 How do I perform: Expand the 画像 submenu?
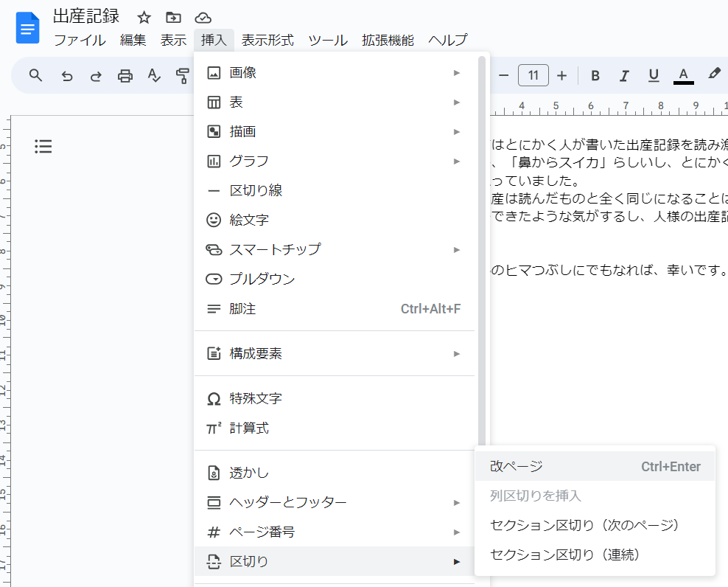335,73
